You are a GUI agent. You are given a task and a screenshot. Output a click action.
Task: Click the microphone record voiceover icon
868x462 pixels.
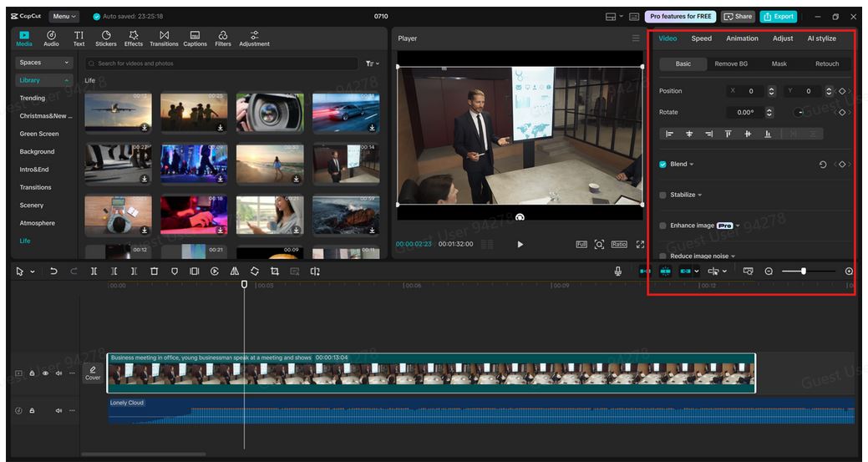(618, 272)
